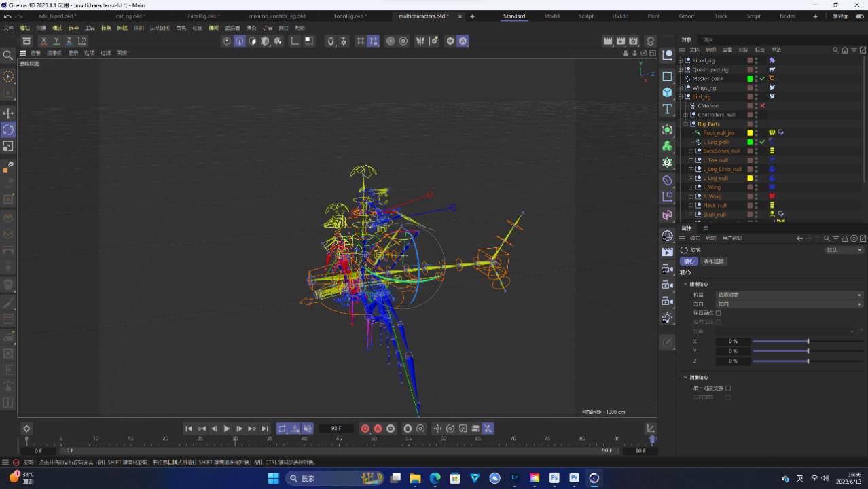
Task: Click the Cube primitive icon
Action: click(x=667, y=92)
